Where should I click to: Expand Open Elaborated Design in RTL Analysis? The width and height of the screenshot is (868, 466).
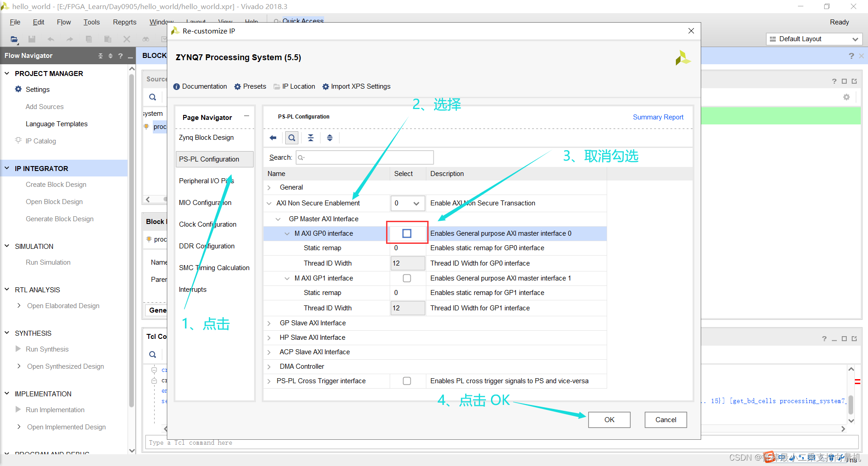click(19, 306)
